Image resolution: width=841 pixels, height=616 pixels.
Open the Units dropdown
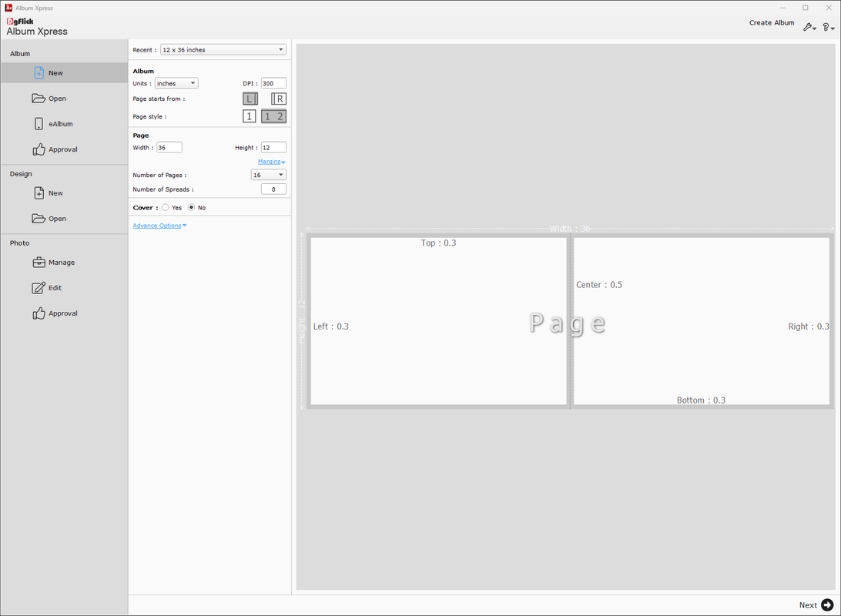[x=176, y=83]
